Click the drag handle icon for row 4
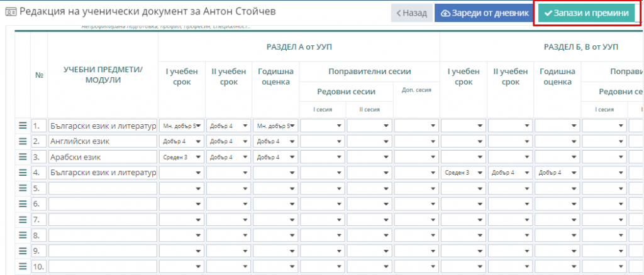Screen dimensions: 644x275 [23, 173]
